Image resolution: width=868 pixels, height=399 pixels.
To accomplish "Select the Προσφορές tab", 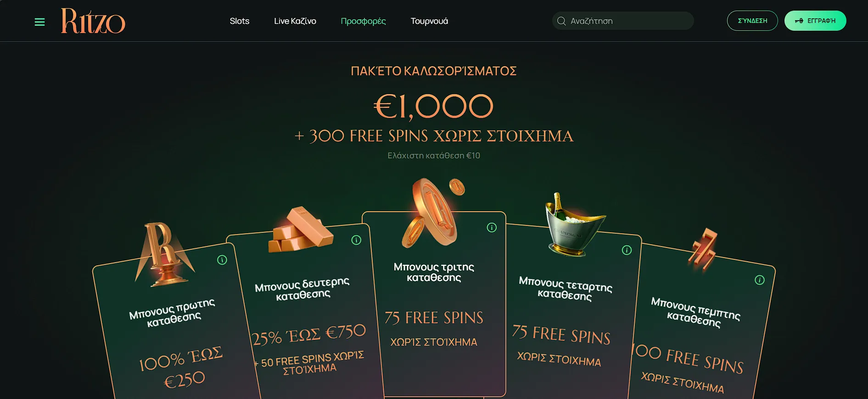I will (x=363, y=21).
